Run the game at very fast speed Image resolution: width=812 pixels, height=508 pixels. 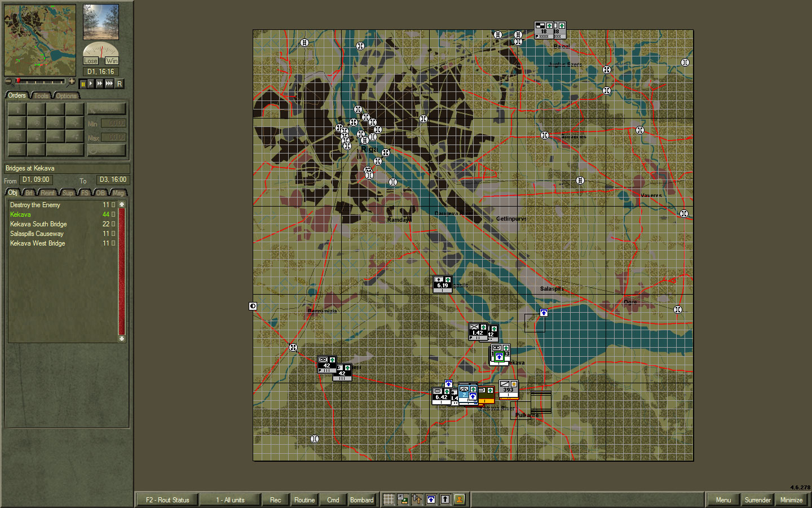coord(109,84)
